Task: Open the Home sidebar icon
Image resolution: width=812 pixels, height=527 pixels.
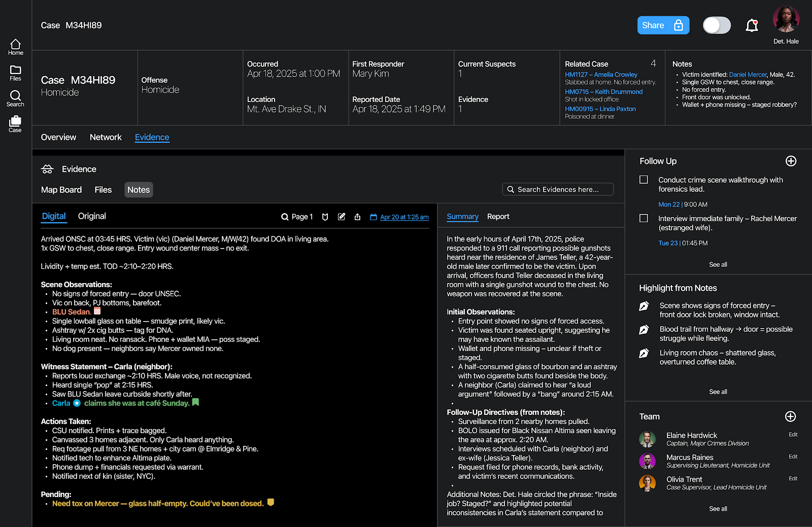Action: [x=16, y=47]
